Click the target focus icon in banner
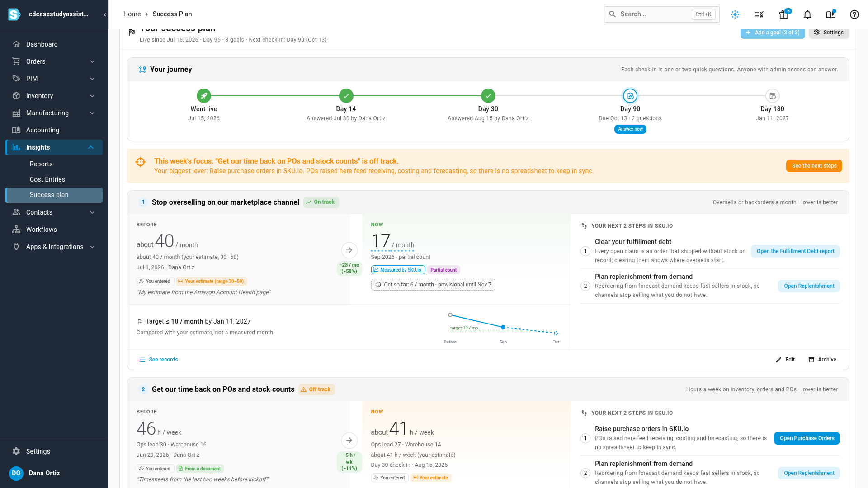This screenshot has width=868, height=488. coord(141,162)
